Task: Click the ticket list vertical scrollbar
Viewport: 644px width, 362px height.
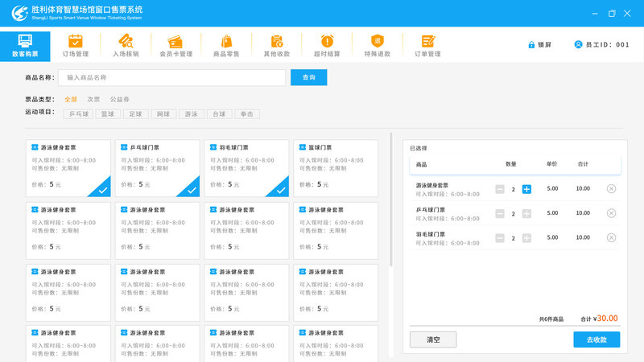Action: tap(390, 200)
